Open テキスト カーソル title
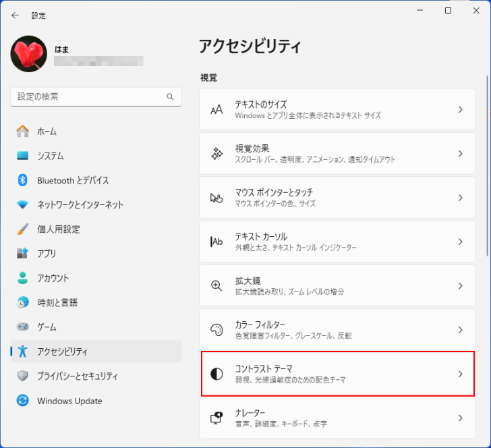Image resolution: width=491 pixels, height=448 pixels. [261, 237]
